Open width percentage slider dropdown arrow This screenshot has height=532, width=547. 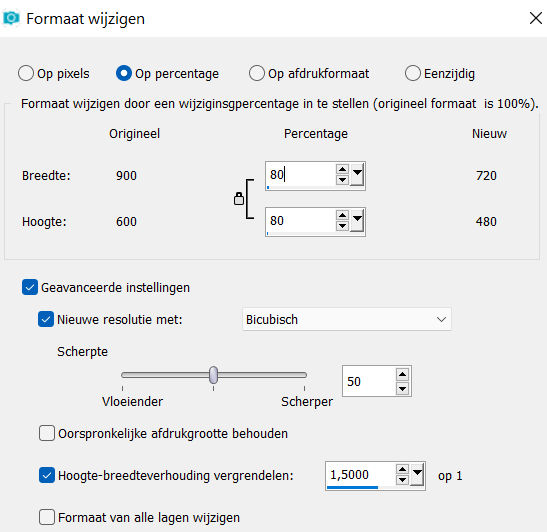coord(358,175)
